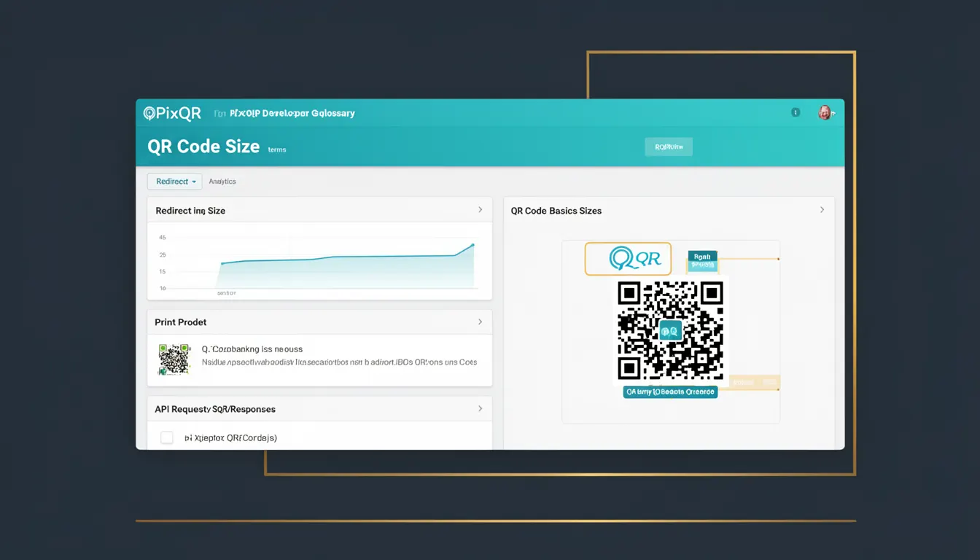The image size is (980, 560).
Task: Click the "QR Code Size" page heading
Action: click(x=203, y=147)
